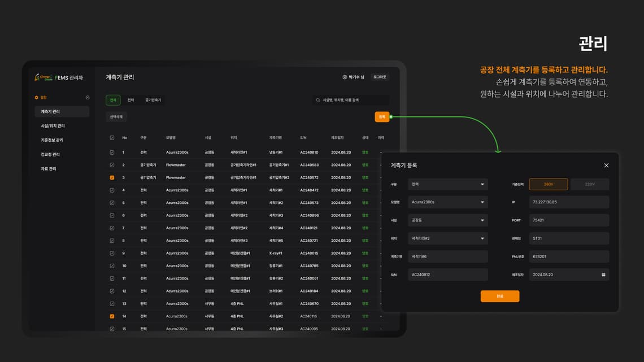Uncheck the orange checkbox for row 14
The image size is (644, 362).
pos(112,316)
